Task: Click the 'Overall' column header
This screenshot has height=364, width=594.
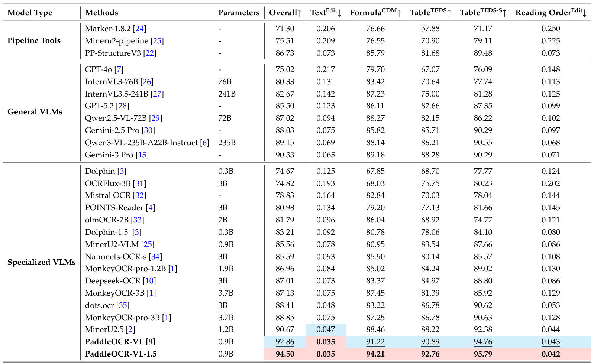Action: tap(285, 13)
